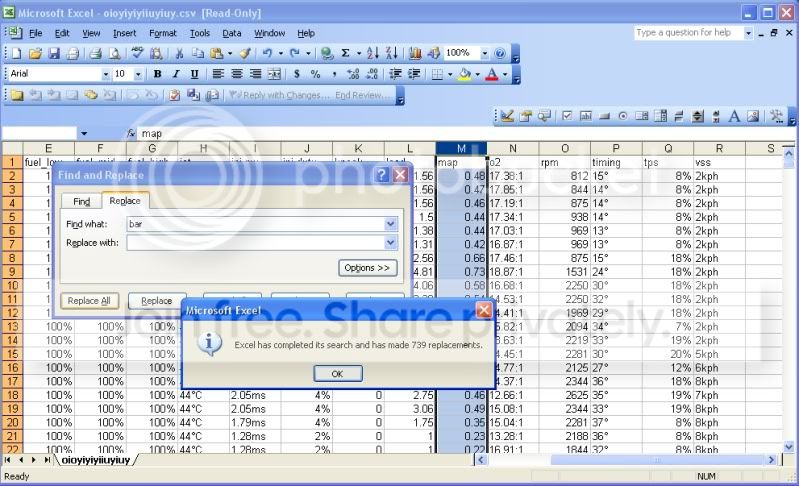
Task: Apply bold formatting
Action: [157, 74]
